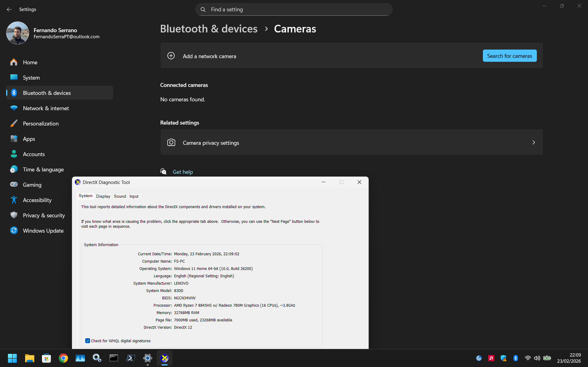Click the Wi-Fi tray icon
Screen dimensions: 588x367
coord(528,358)
